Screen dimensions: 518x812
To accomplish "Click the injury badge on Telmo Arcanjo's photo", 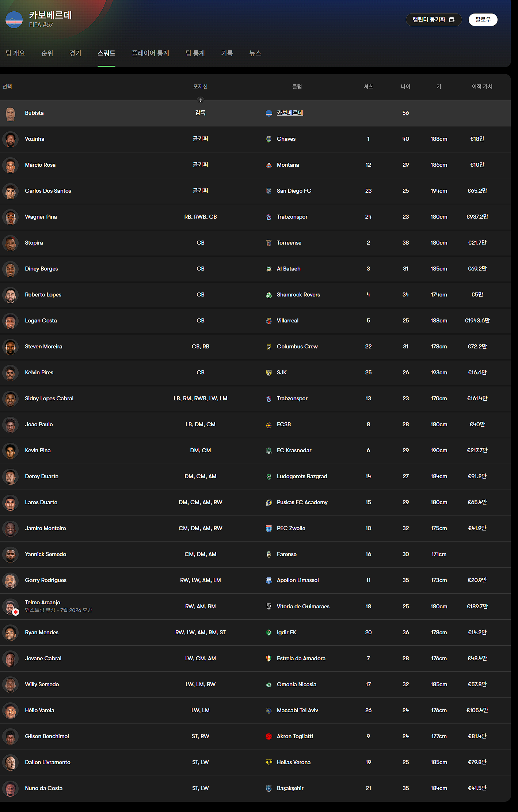I will pos(16,612).
